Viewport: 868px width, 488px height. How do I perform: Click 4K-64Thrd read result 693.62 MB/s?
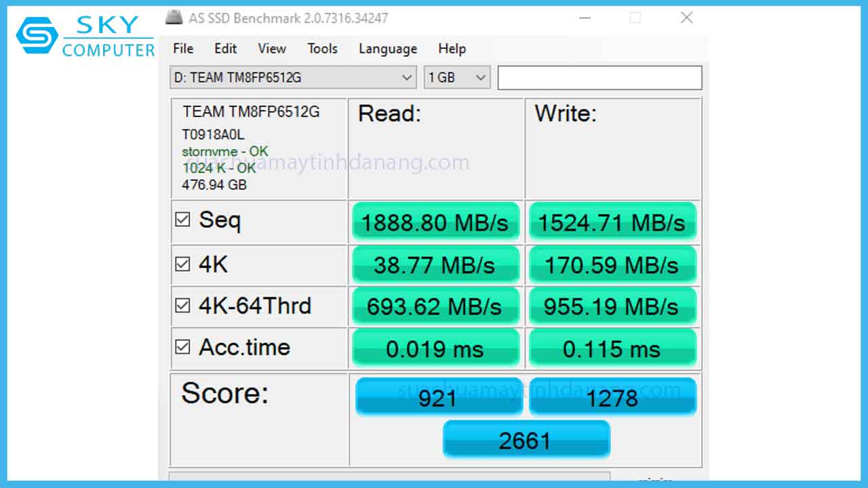coord(435,306)
